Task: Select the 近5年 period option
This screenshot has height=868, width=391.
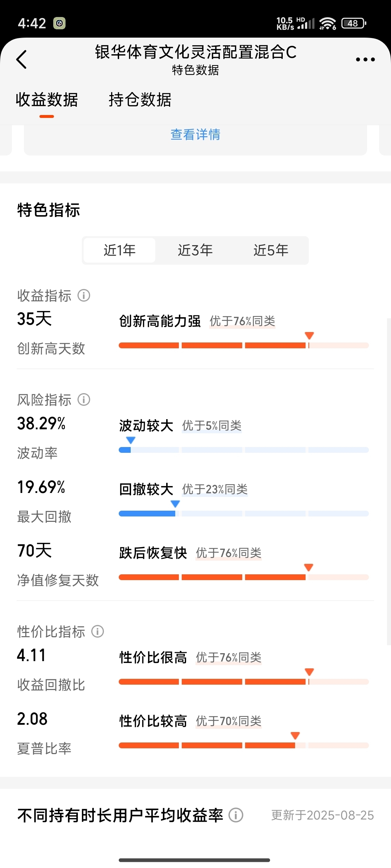Action: (x=271, y=250)
